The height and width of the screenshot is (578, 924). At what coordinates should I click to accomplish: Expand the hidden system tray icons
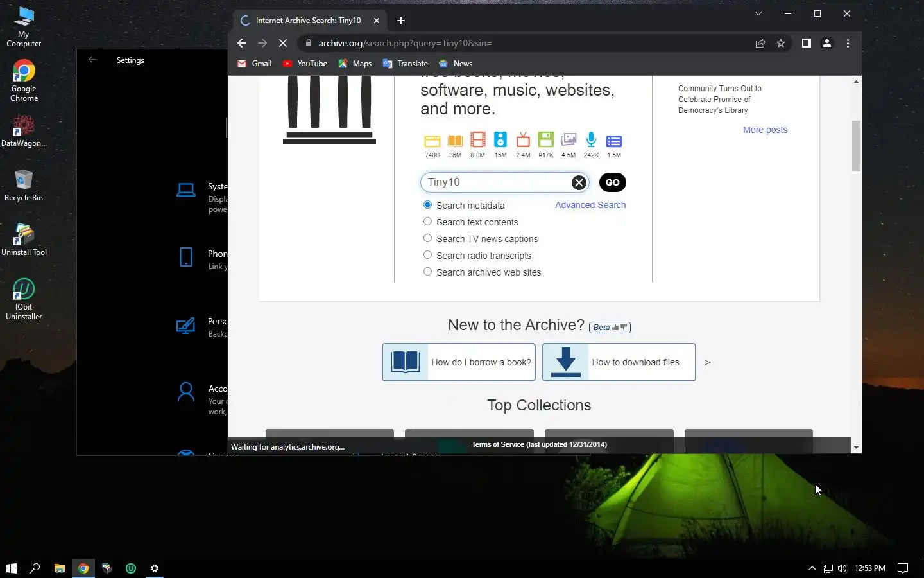(x=812, y=568)
